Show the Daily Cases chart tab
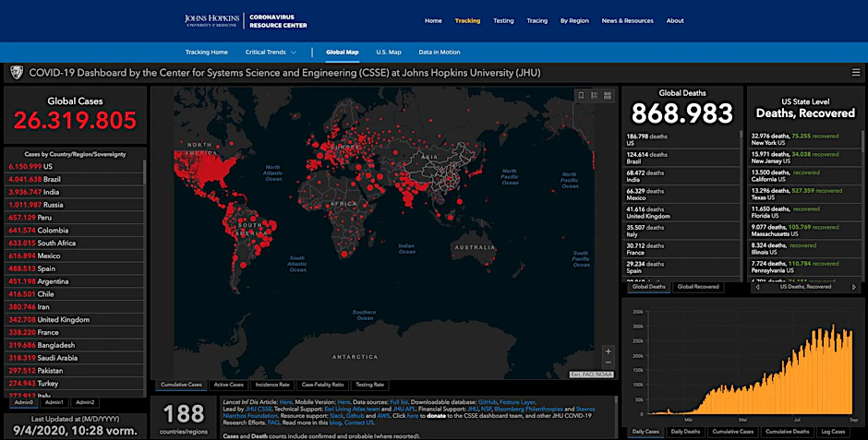The height and width of the screenshot is (440, 868). click(x=645, y=432)
